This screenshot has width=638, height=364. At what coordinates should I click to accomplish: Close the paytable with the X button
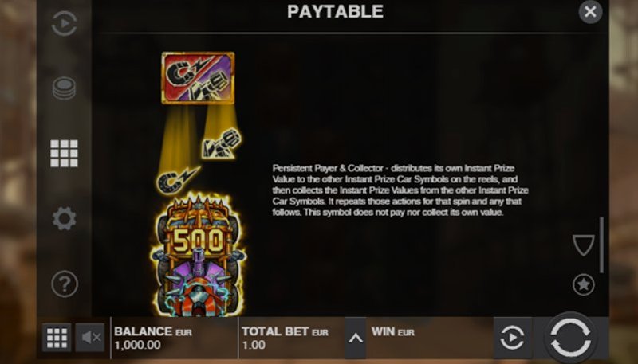(x=590, y=12)
